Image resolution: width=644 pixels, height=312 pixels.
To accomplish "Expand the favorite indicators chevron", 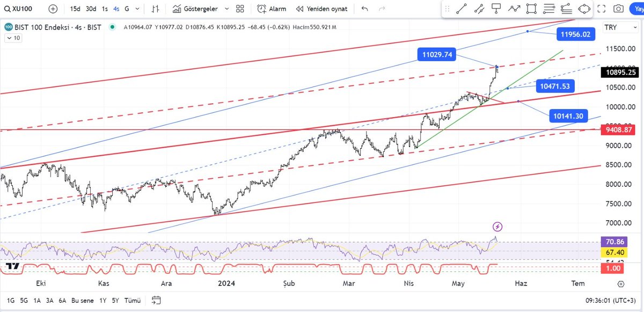I will coord(225,9).
